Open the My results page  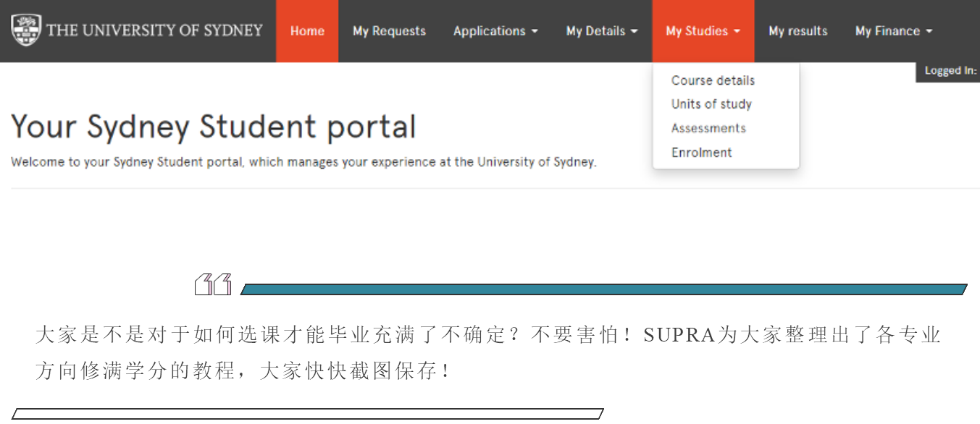click(x=797, y=31)
